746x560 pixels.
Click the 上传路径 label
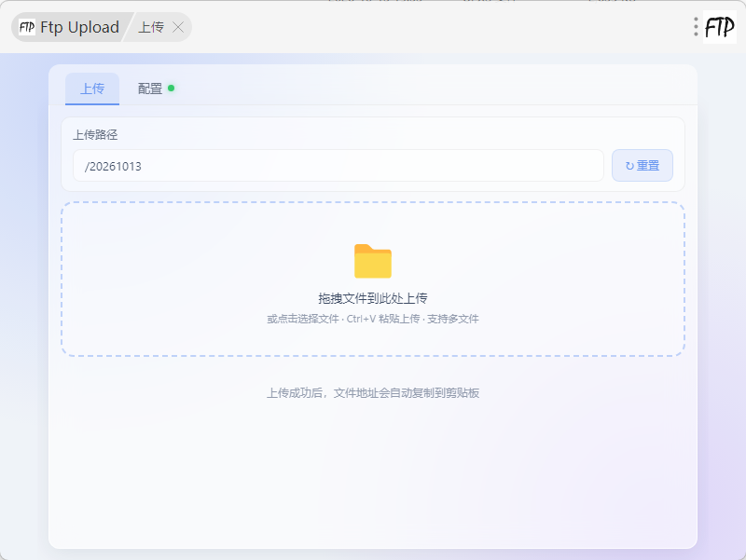[95, 135]
